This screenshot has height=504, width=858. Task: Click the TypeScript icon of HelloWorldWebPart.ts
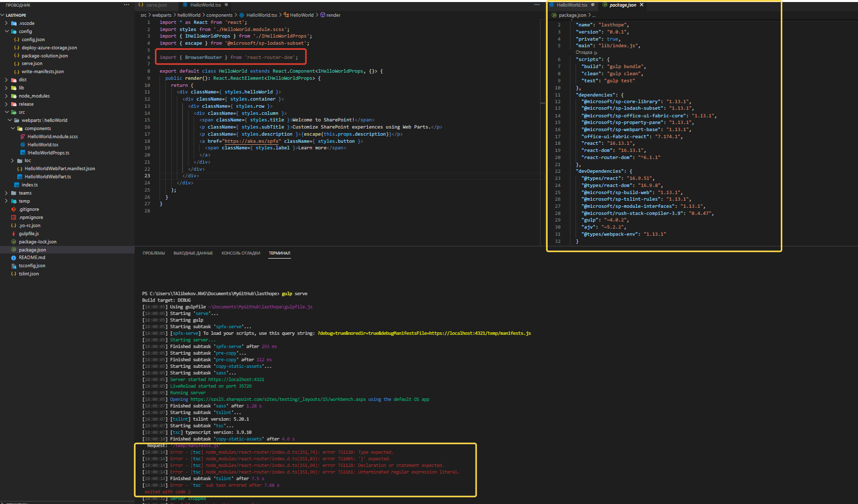[20, 177]
